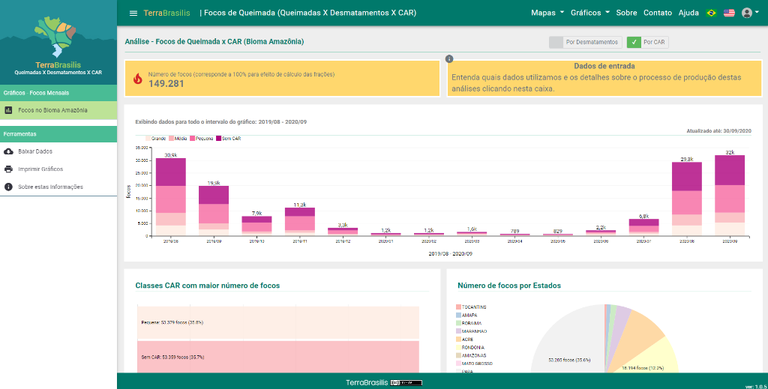The height and width of the screenshot is (389, 768).
Task: Open the Dados de entrada information box
Action: pyautogui.click(x=604, y=78)
